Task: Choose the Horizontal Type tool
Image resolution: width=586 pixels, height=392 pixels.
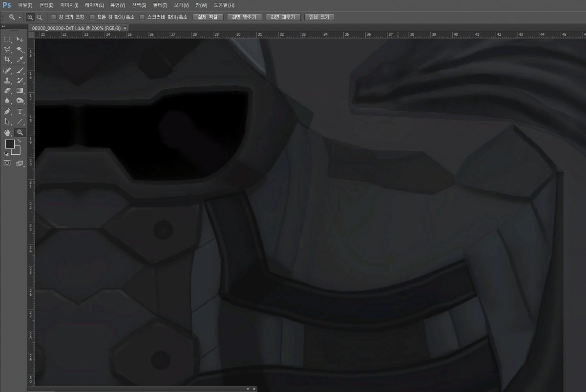Action: (20, 111)
